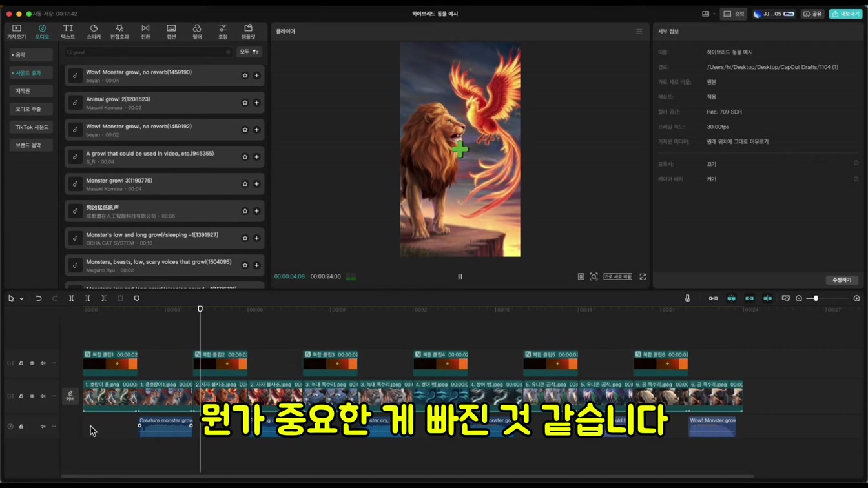This screenshot has height=488, width=868.
Task: Switch to the 전환 transitions tab
Action: click(145, 32)
